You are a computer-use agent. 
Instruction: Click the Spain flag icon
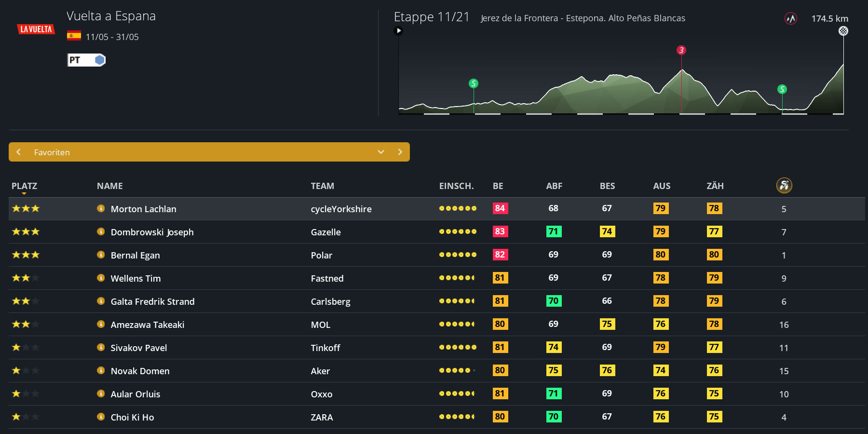[74, 36]
